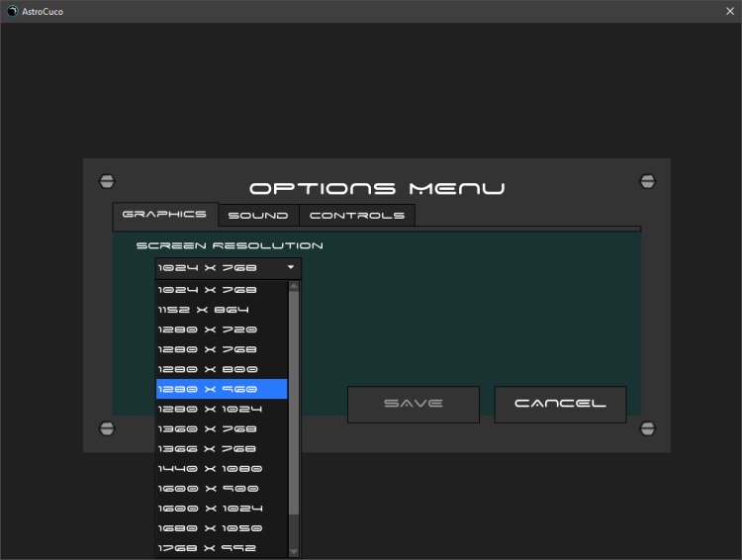Close the AstroCuco window
Viewport: 742px width, 560px height.
click(729, 11)
